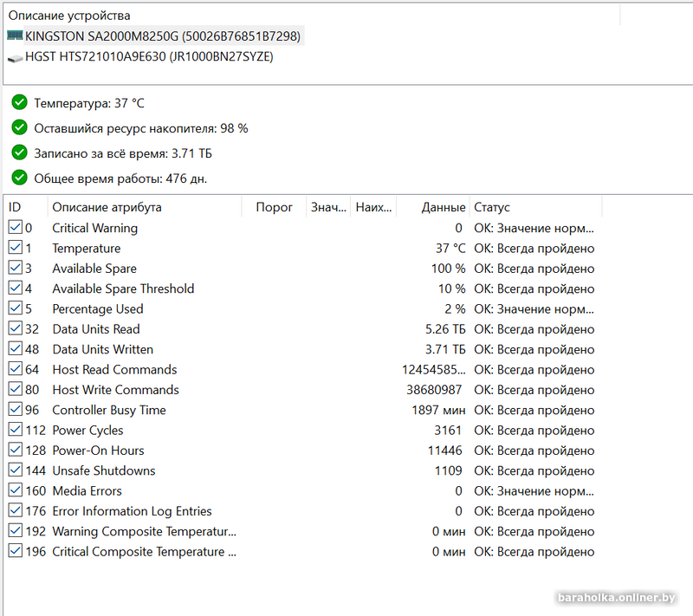Select the KINGSTON SA2000M8250G drive icon
693x616 pixels.
coord(15,36)
